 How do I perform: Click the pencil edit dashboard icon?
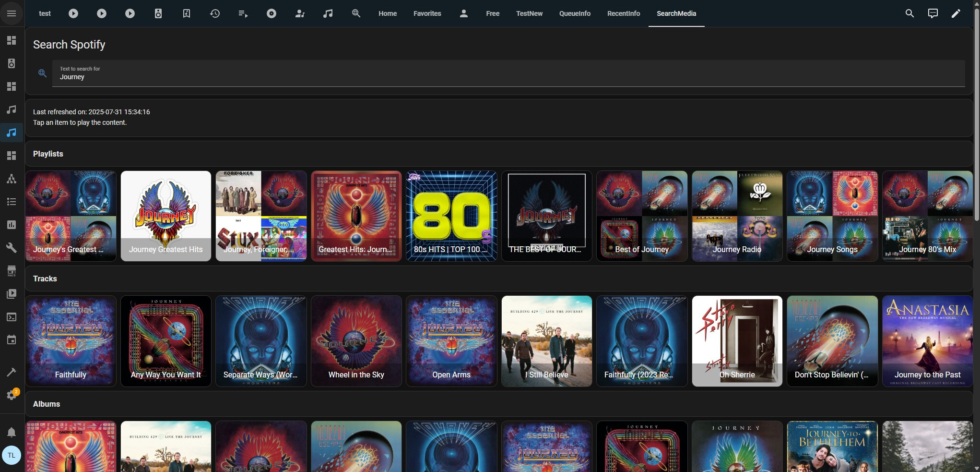pyautogui.click(x=956, y=13)
